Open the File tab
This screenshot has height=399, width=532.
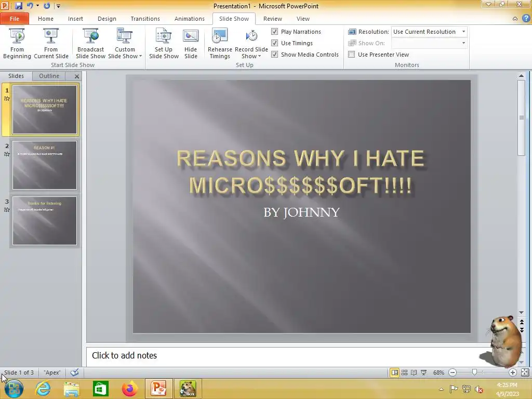[x=15, y=19]
